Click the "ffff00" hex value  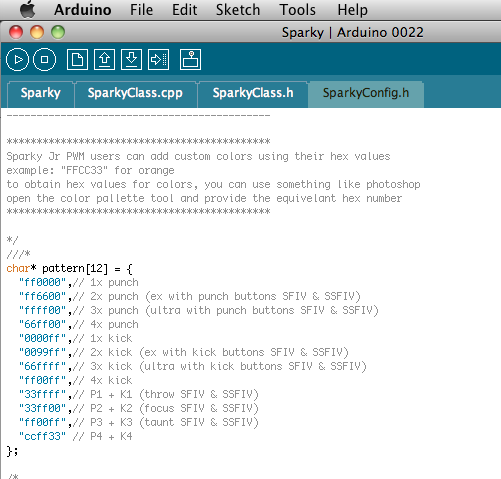pyautogui.click(x=42, y=310)
